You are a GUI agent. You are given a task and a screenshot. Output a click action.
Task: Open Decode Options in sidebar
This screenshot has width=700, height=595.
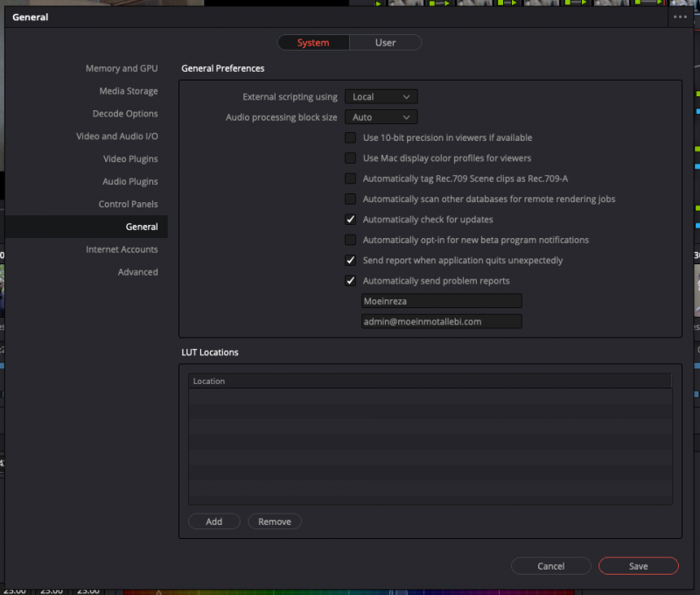tap(125, 114)
